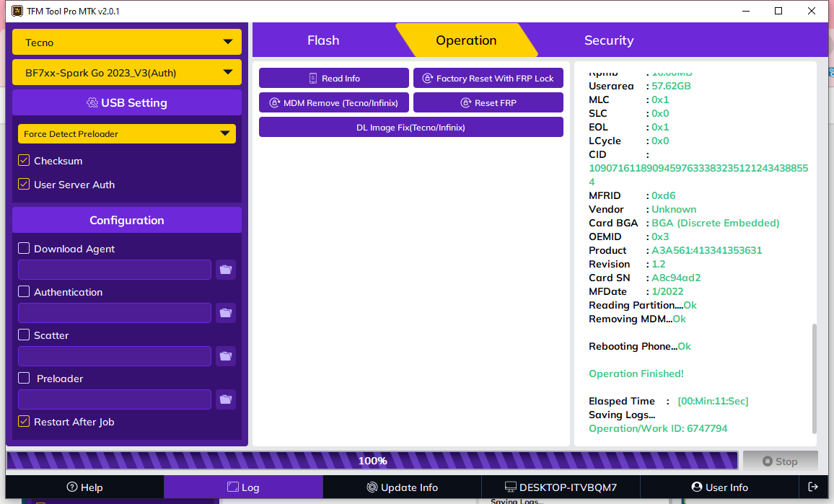This screenshot has width=834, height=504.
Task: Open the Security tab
Action: [609, 40]
